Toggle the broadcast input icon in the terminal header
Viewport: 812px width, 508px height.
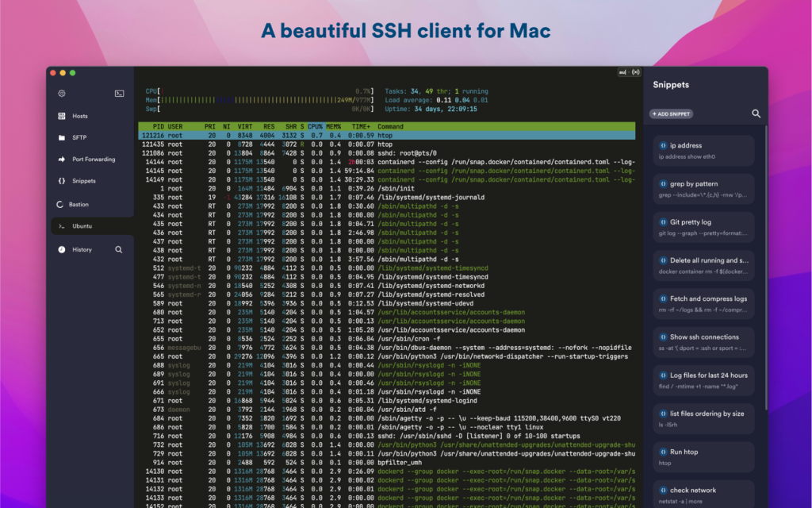(635, 71)
